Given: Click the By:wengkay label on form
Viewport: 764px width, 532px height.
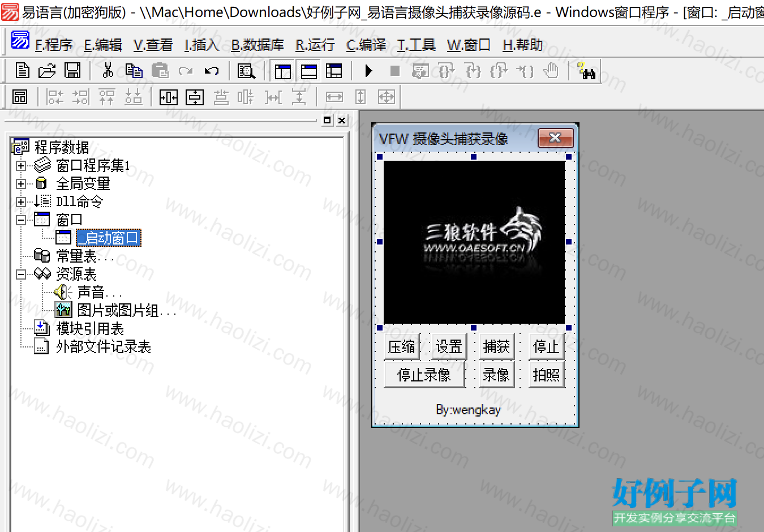Looking at the screenshot, I should click(469, 410).
